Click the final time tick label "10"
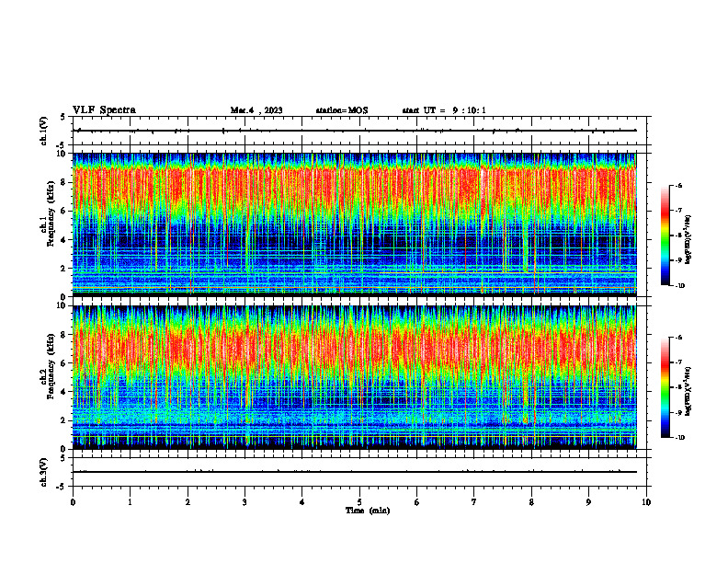 [646, 502]
